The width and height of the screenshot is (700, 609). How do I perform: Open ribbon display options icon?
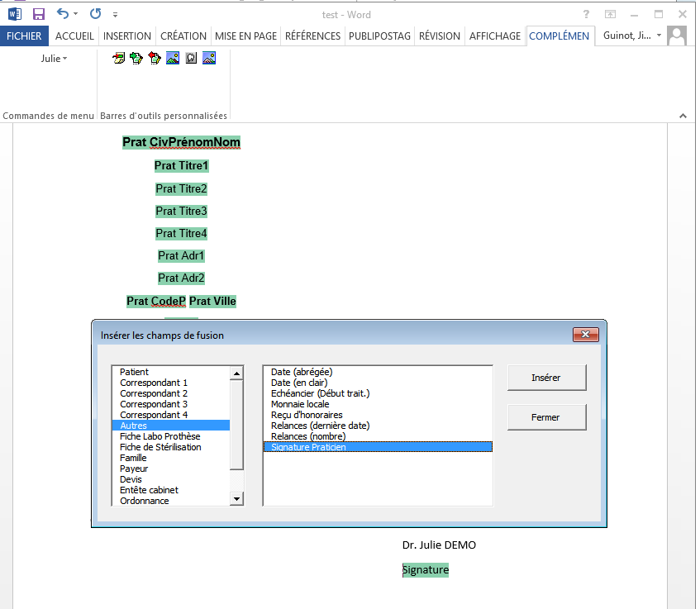tap(610, 14)
